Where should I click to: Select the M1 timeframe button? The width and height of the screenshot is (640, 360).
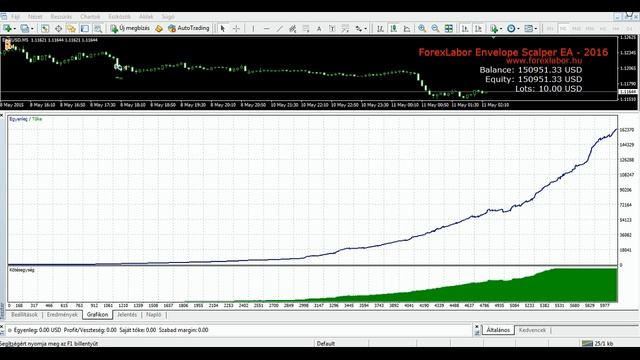click(550, 29)
